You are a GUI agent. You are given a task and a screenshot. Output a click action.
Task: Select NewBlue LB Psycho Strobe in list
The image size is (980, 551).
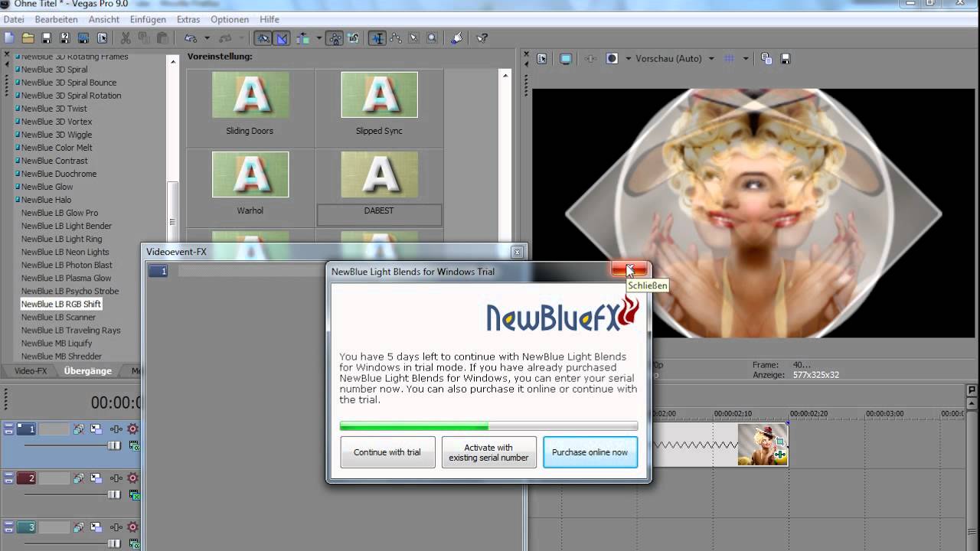[x=70, y=291]
